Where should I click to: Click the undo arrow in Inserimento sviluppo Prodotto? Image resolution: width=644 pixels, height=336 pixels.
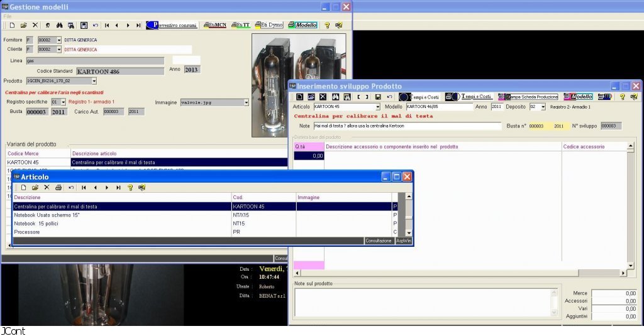(x=389, y=97)
